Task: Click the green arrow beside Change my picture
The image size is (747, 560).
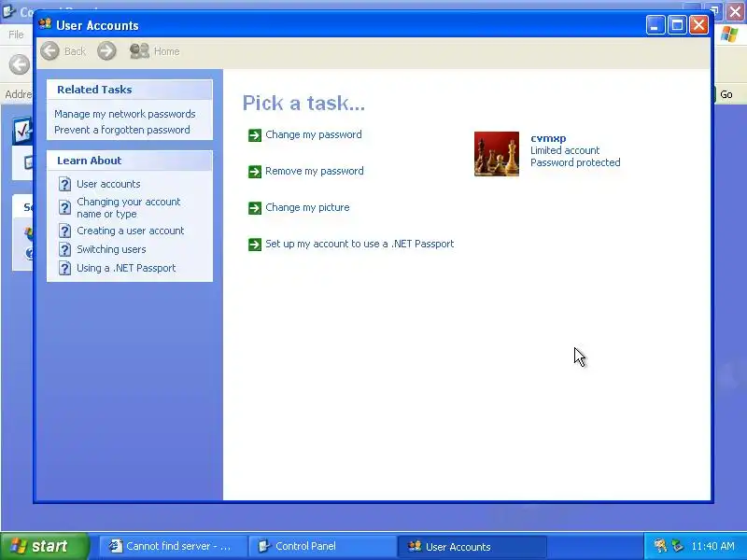Action: tap(255, 208)
